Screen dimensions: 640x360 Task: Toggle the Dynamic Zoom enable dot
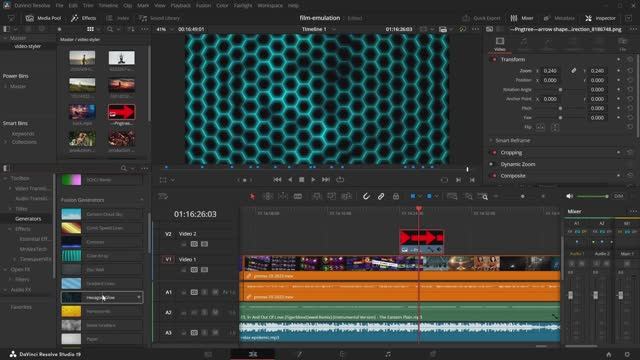click(x=491, y=164)
